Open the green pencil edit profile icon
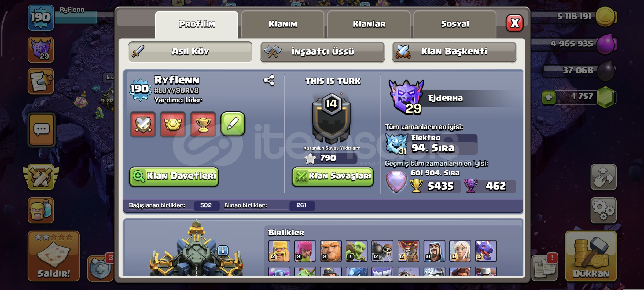 click(x=233, y=124)
